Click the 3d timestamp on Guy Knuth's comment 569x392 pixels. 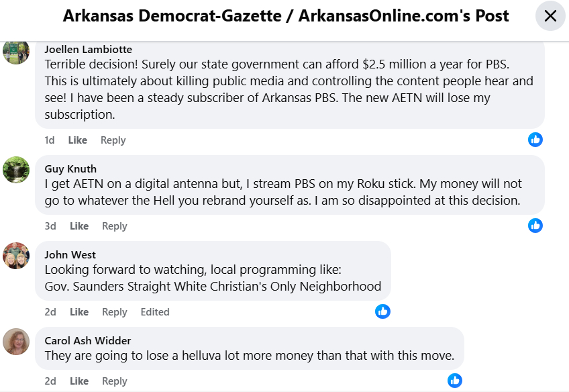50,226
